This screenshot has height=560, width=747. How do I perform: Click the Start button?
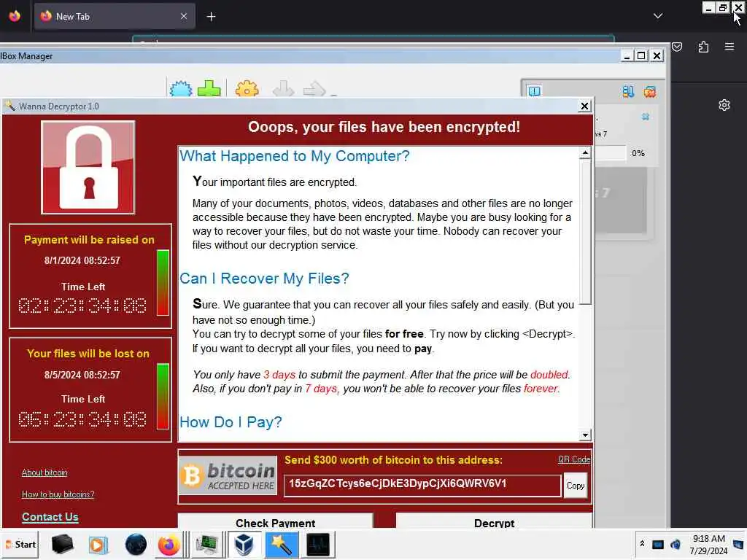20,544
